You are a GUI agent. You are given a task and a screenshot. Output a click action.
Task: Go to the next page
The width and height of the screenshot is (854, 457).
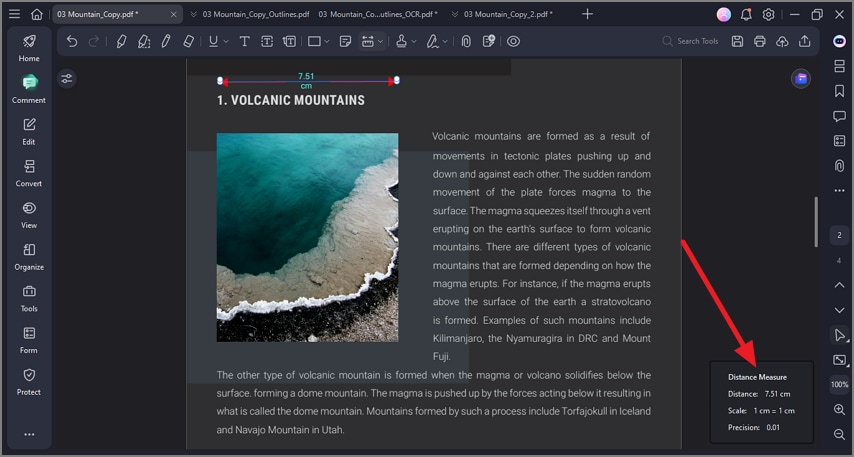pyautogui.click(x=839, y=310)
